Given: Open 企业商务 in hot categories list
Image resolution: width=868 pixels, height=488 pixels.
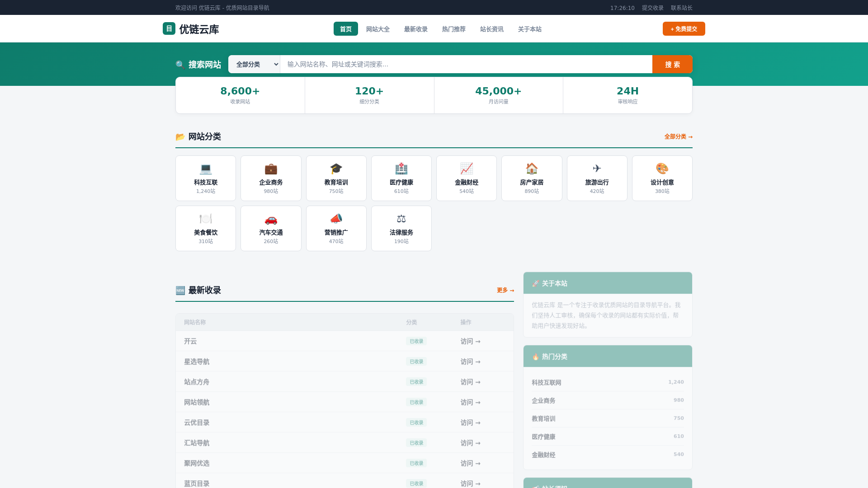Looking at the screenshot, I should click(x=543, y=401).
